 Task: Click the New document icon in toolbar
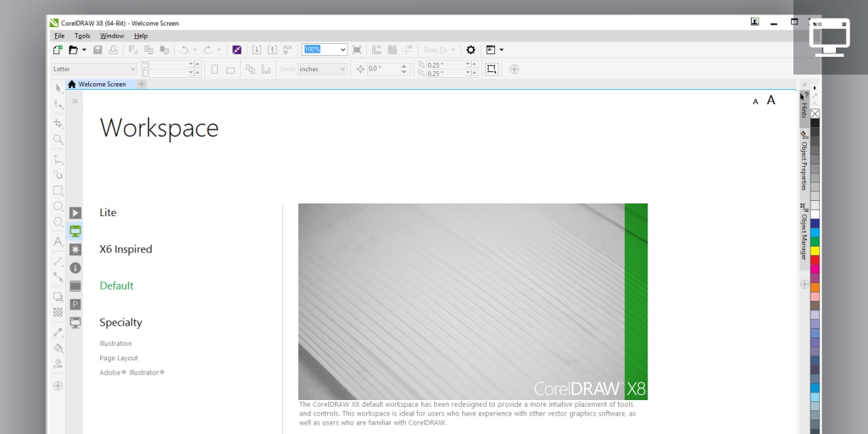[x=58, y=50]
